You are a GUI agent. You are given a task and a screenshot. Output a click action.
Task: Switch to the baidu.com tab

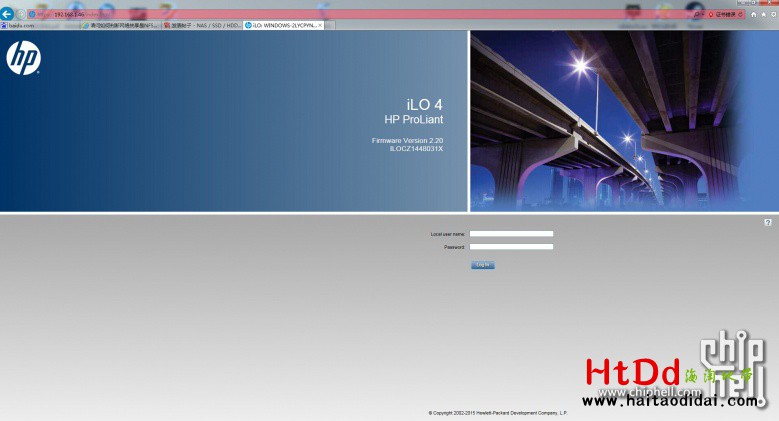click(x=40, y=25)
